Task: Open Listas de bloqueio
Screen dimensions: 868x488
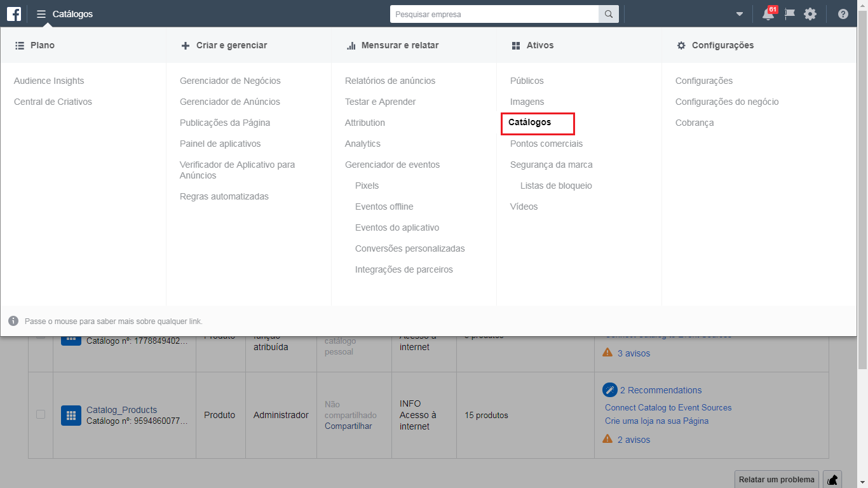Action: 556,186
